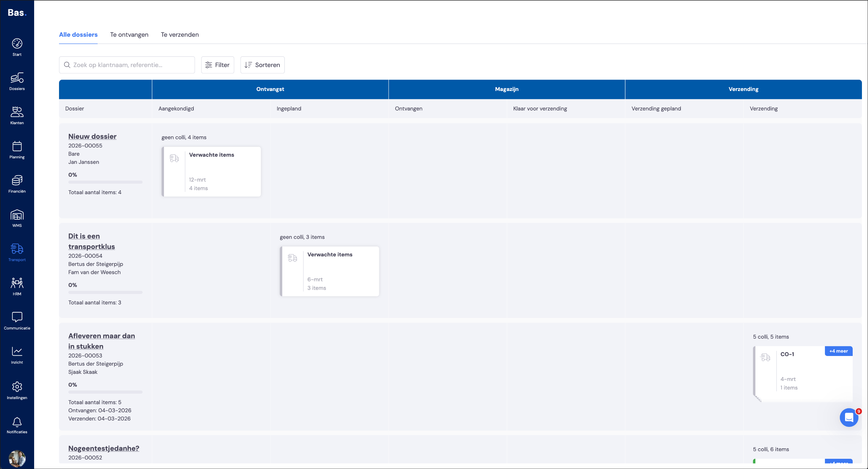Image resolution: width=868 pixels, height=469 pixels.
Task: Open Afleveren maar dan in stukken dossier
Action: pyautogui.click(x=101, y=341)
